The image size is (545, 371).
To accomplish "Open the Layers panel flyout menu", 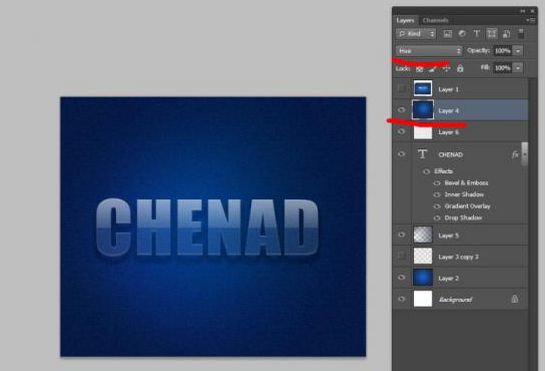I will [531, 21].
